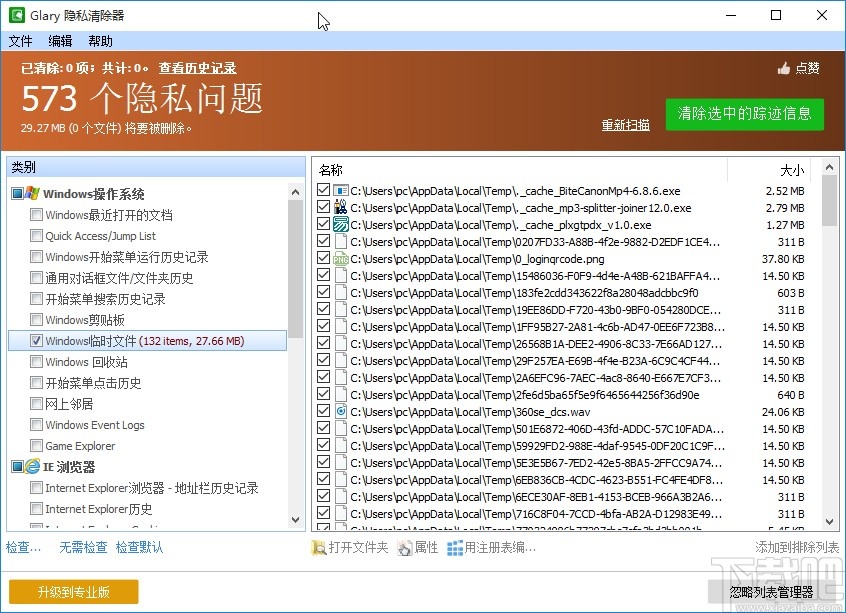This screenshot has width=846, height=613.
Task: Click the mp3-splitter-joiner12.0.exe file icon
Action: 340,208
